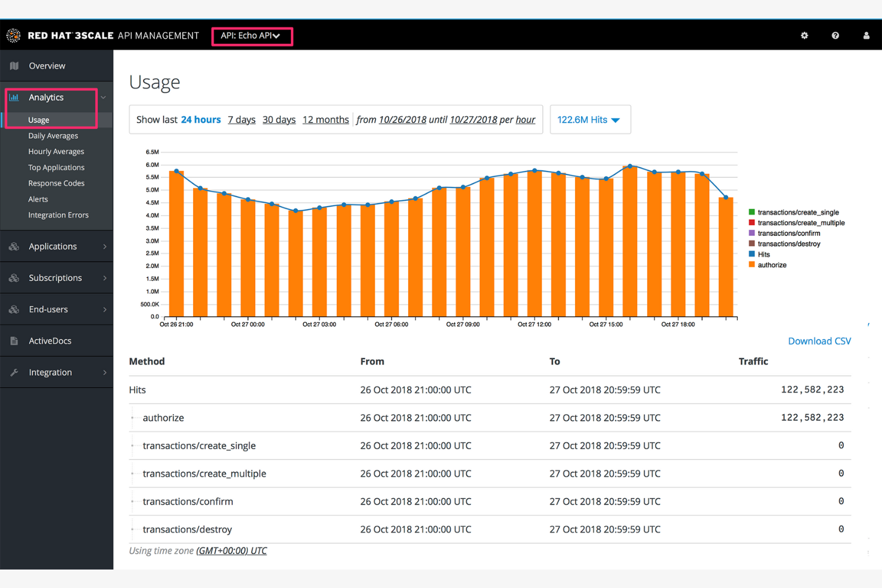Click the Applications cubes icon
The height and width of the screenshot is (588, 882).
coord(14,247)
